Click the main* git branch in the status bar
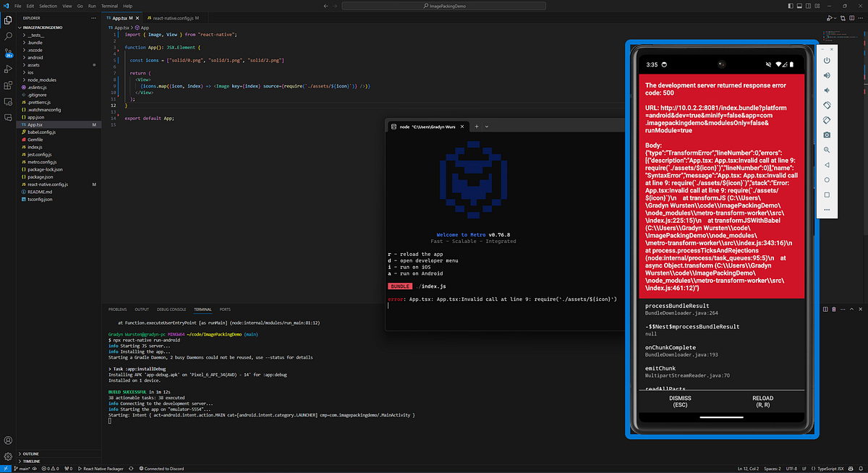 coord(24,468)
